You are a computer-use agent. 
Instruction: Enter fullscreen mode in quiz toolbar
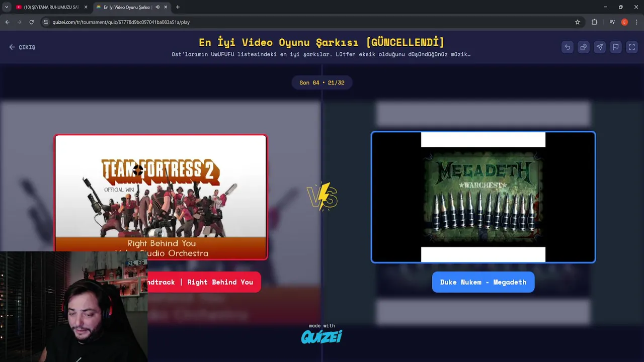click(632, 47)
